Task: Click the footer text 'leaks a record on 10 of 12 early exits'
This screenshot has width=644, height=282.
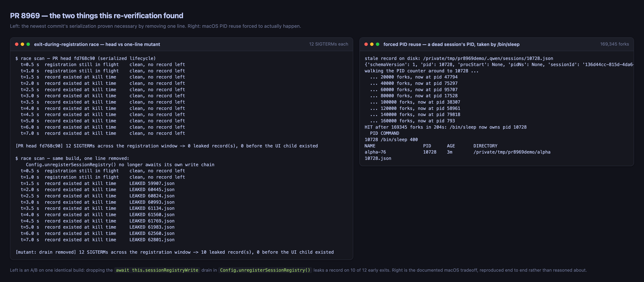Action: (352, 270)
